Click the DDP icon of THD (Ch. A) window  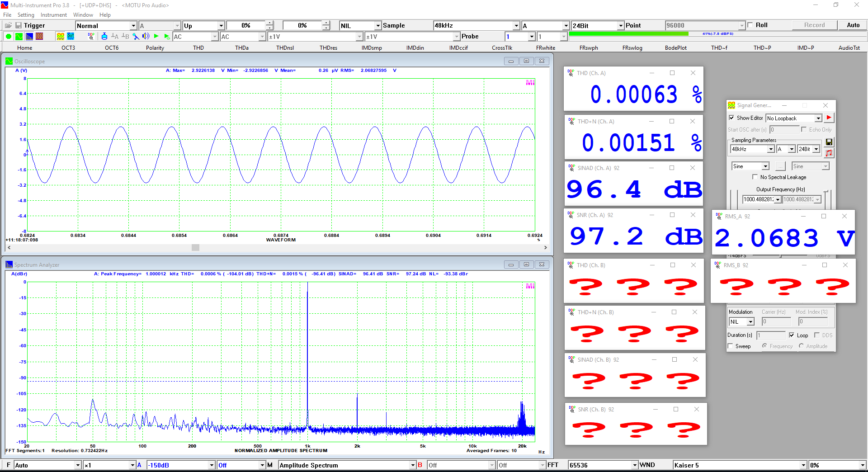pos(571,72)
